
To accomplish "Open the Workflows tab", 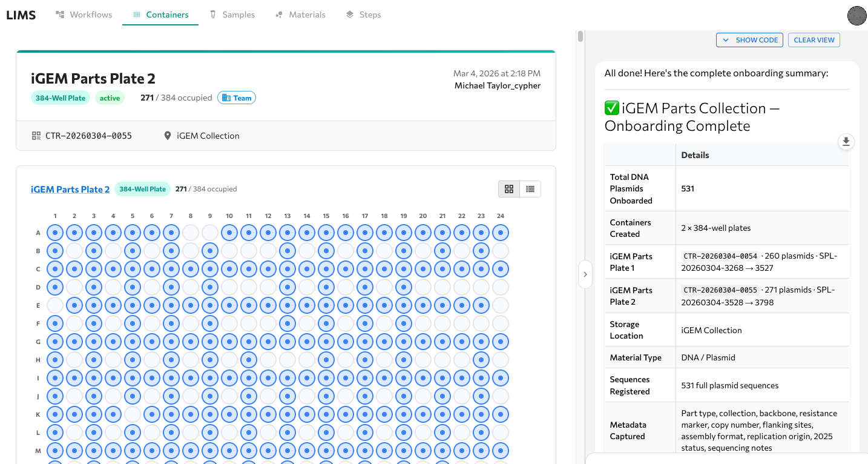I will [84, 15].
